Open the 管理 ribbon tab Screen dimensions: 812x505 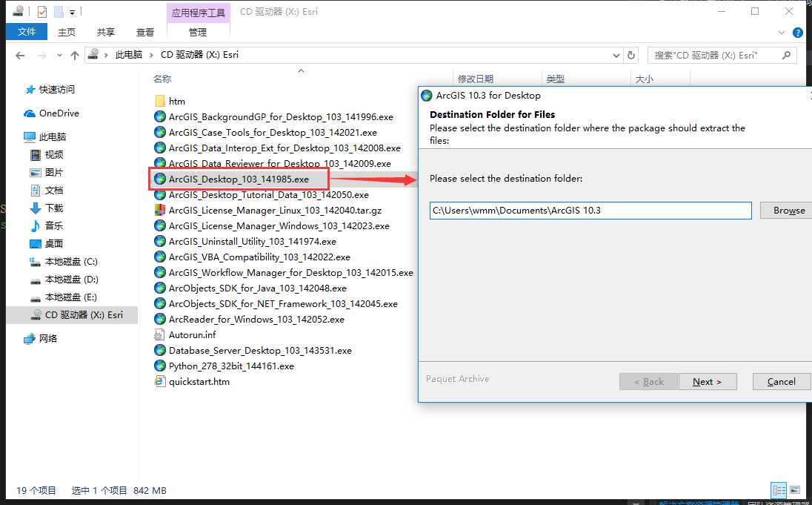(x=198, y=32)
